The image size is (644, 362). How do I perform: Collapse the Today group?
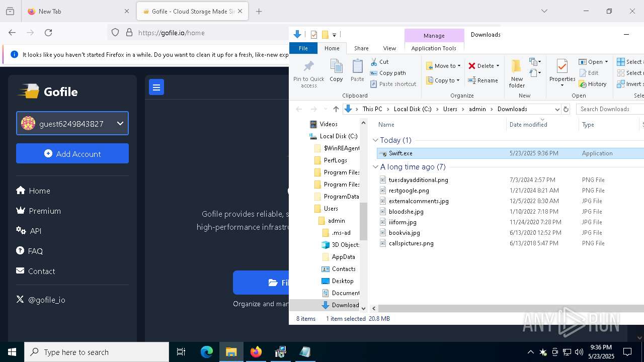[x=375, y=140]
